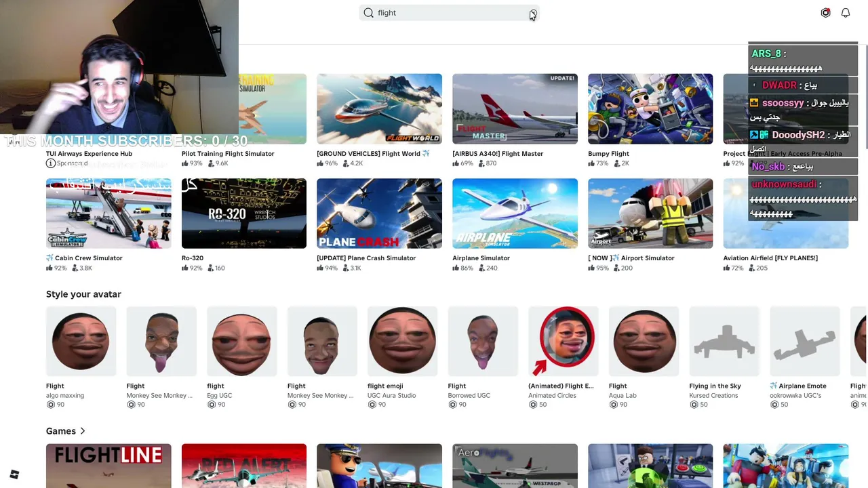Screen dimensions: 868x488
Task: Visit creator "Borrowed UGC"
Action: point(469,395)
